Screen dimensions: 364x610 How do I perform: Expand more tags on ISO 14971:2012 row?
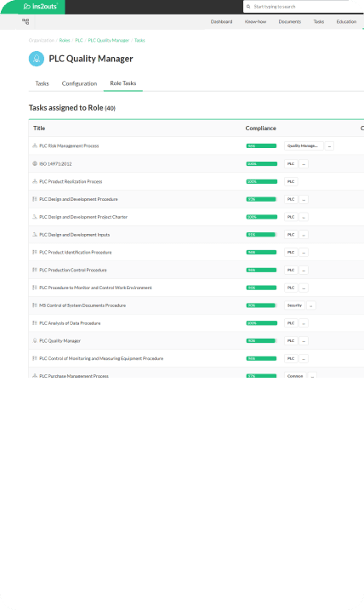pos(304,164)
